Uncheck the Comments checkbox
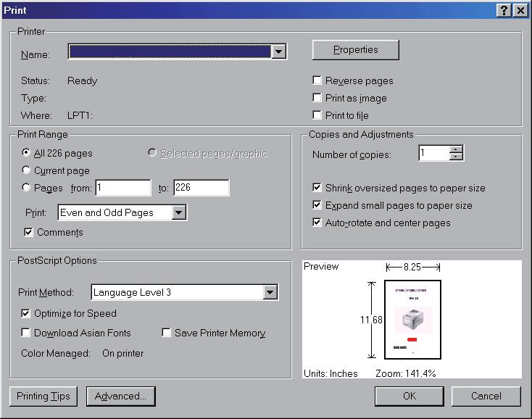532x419 pixels. pos(28,232)
